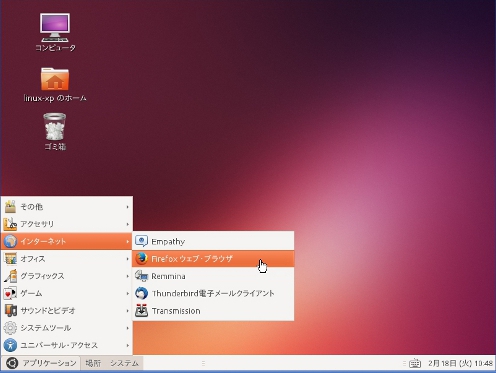Expand the グラフィックス submenu arrow
This screenshot has width=496, height=373.
coord(127,276)
